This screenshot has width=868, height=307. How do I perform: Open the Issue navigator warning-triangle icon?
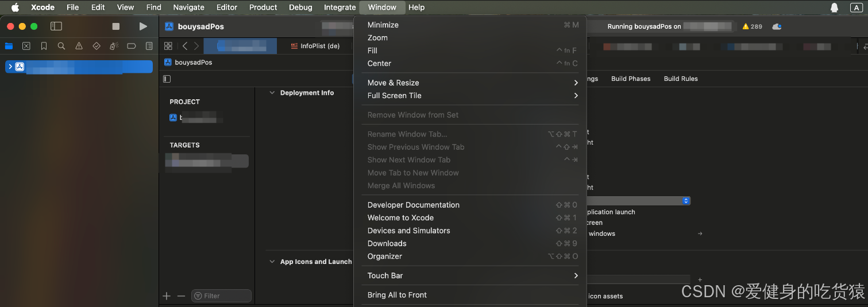click(79, 46)
